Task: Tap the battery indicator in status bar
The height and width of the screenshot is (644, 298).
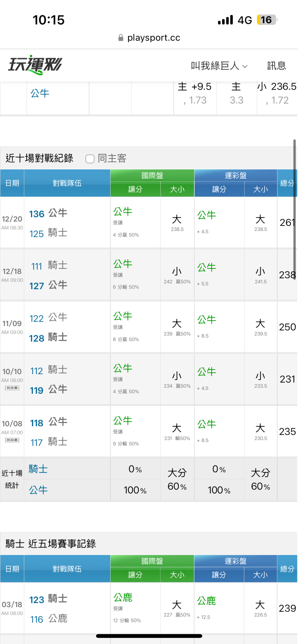Action: click(267, 20)
